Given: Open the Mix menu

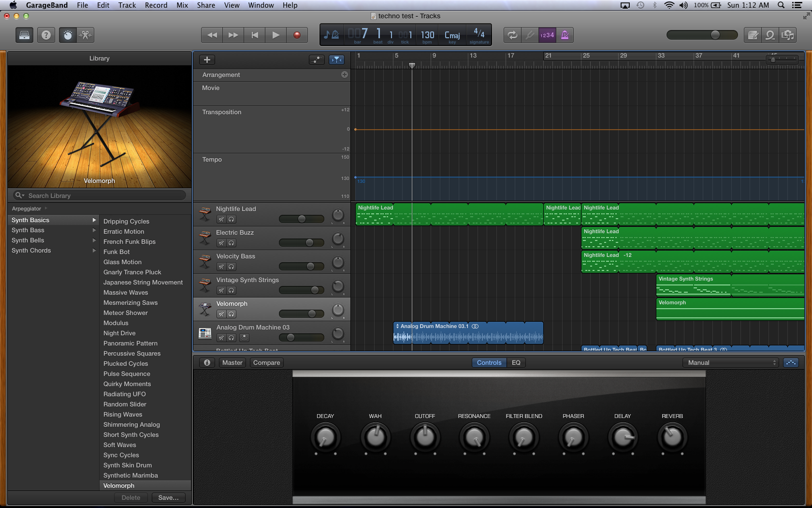Looking at the screenshot, I should (x=182, y=5).
